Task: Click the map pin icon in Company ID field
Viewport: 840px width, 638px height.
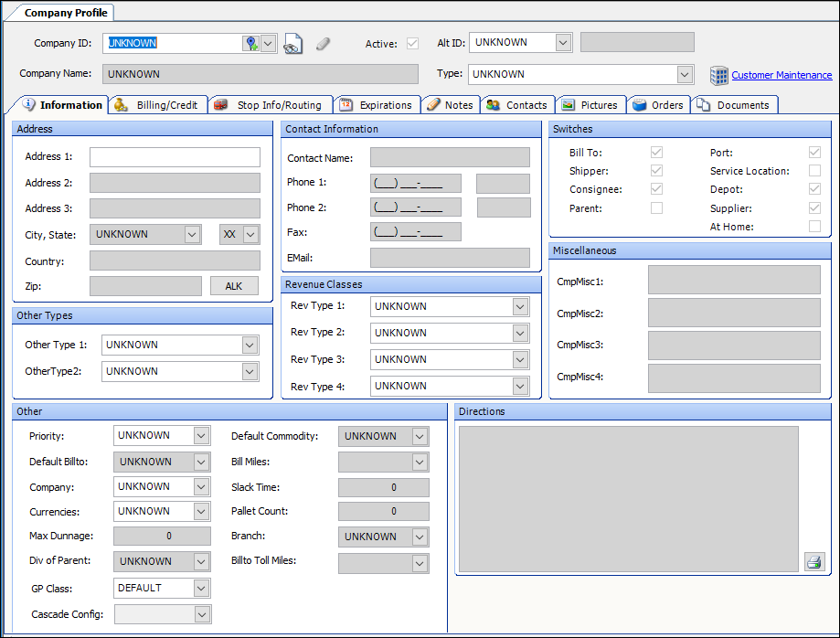Action: pos(250,44)
